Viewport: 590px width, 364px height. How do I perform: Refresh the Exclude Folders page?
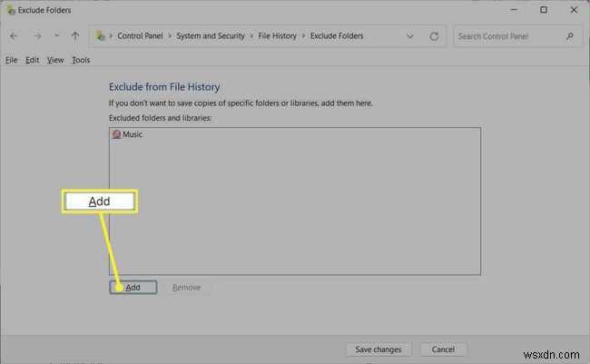coord(434,36)
